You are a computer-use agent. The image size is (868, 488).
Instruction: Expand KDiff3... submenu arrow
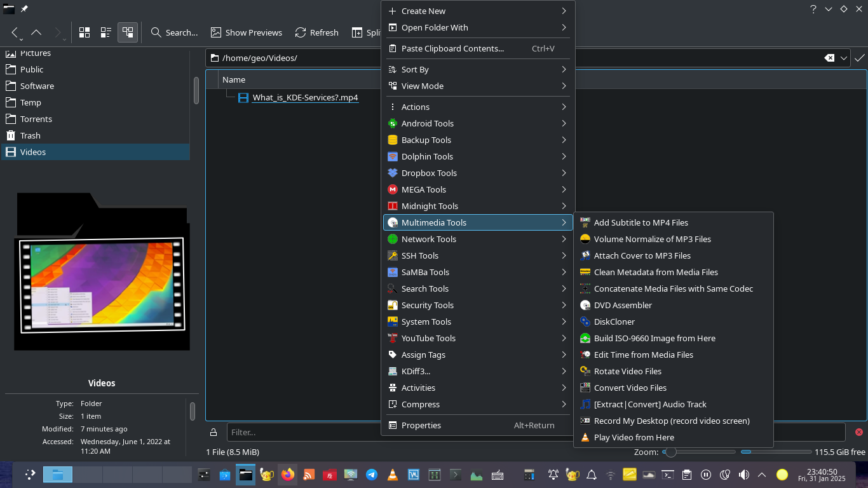(x=564, y=371)
